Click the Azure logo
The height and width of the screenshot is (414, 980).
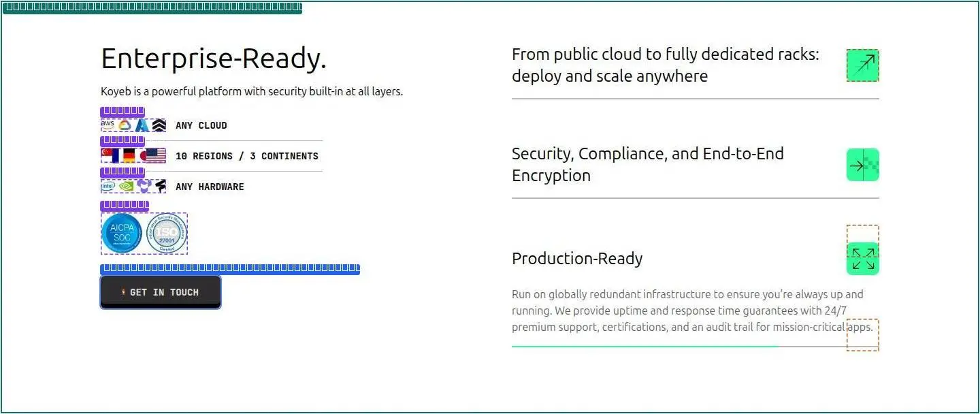coord(142,125)
